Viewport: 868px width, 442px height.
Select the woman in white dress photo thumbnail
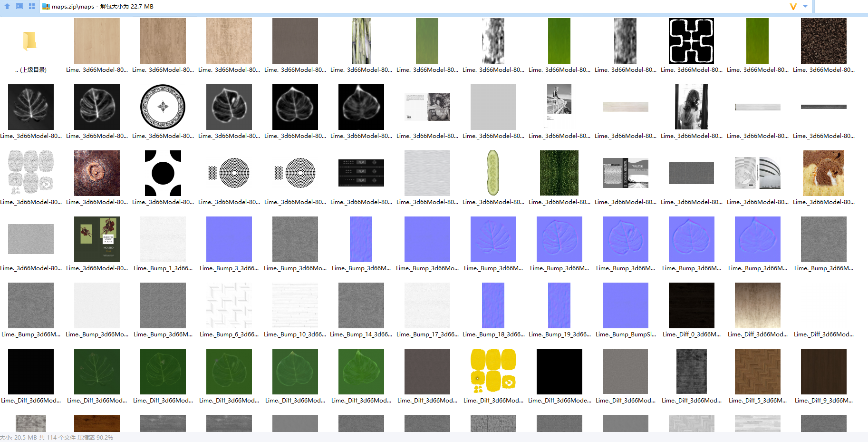[692, 107]
